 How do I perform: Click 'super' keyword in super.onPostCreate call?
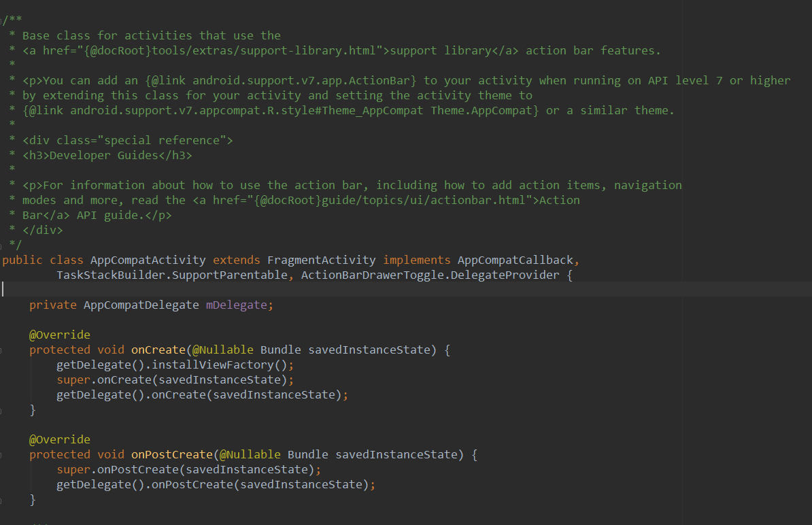[73, 470]
